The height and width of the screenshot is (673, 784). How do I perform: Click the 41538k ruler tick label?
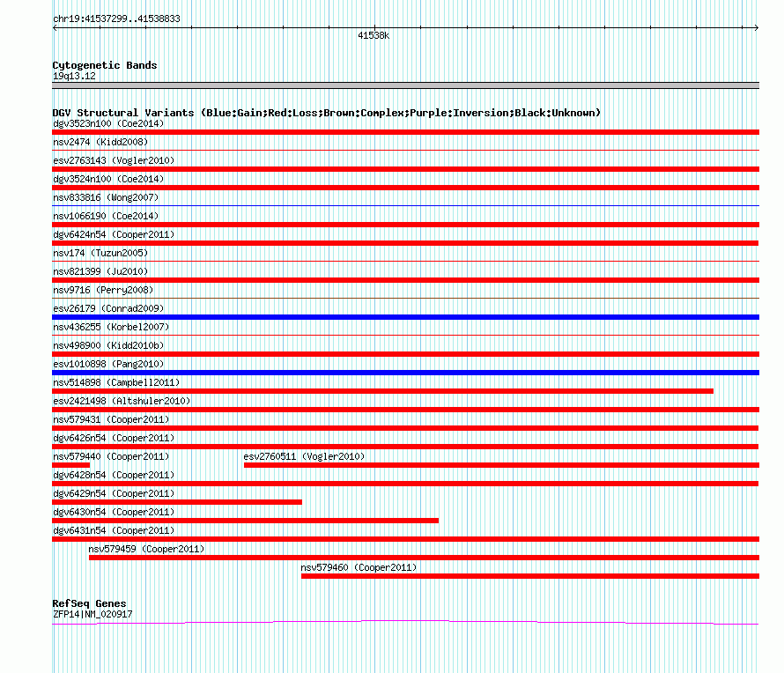pyautogui.click(x=374, y=35)
